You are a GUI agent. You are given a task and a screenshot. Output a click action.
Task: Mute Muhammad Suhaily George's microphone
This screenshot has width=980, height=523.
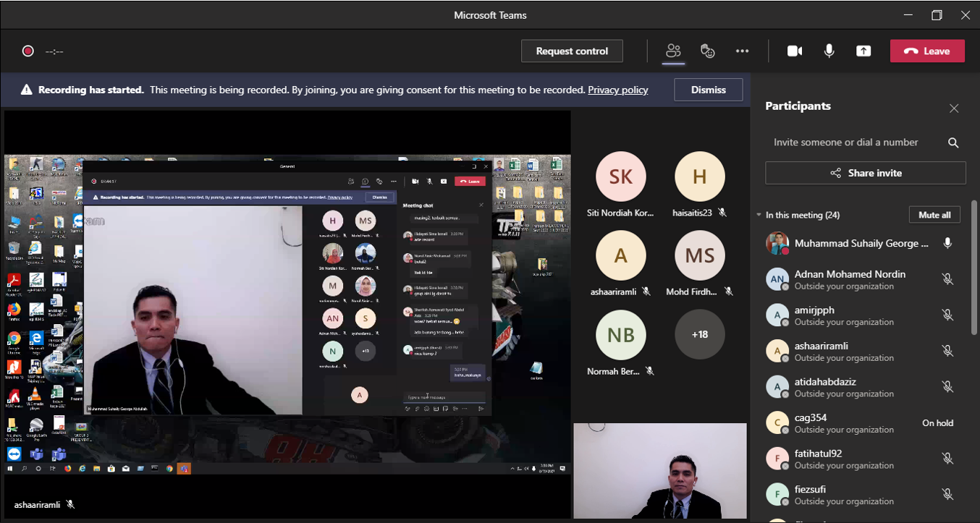947,243
